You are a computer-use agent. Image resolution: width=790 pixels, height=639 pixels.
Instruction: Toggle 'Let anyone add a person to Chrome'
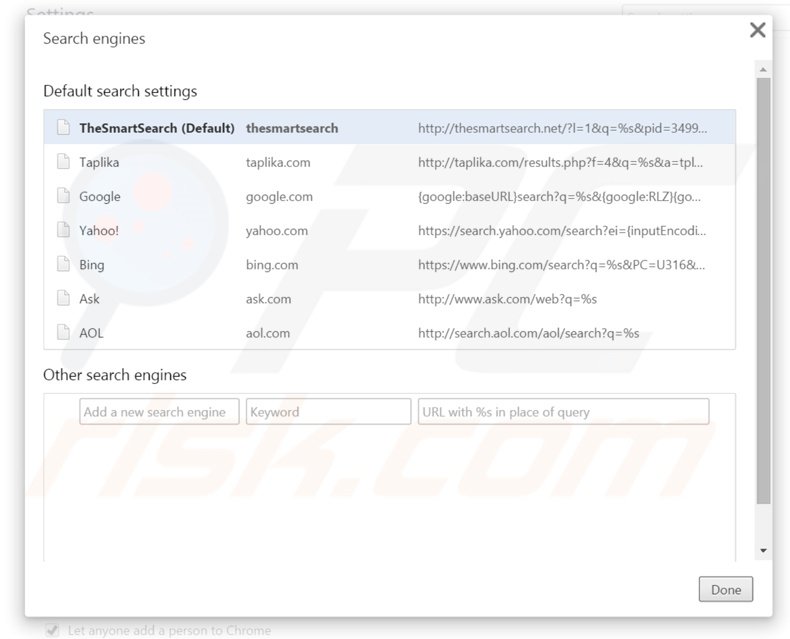pos(53,630)
